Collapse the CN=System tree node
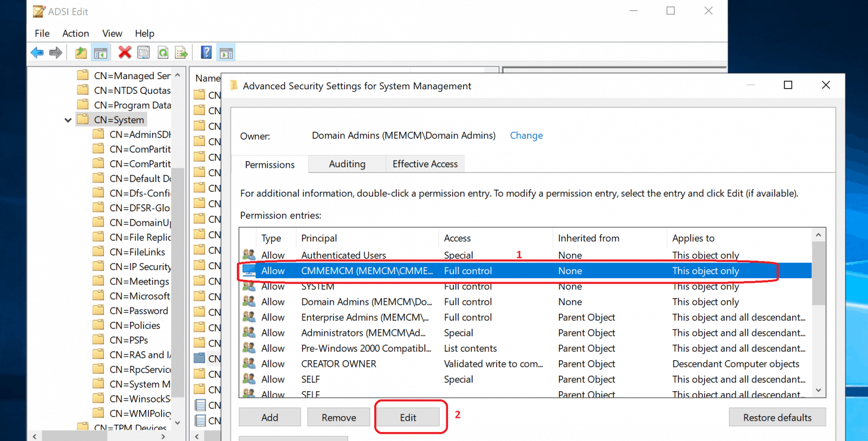The image size is (868, 441). (68, 119)
